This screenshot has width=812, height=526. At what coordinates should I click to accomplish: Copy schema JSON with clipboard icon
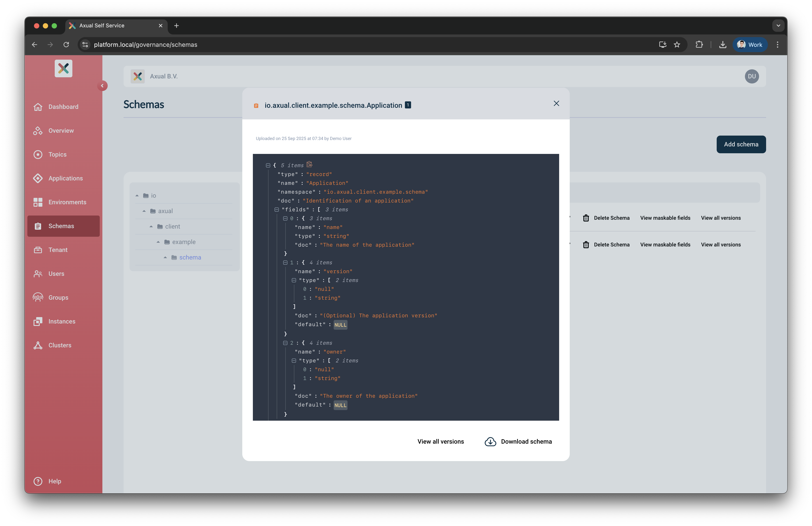pyautogui.click(x=309, y=165)
